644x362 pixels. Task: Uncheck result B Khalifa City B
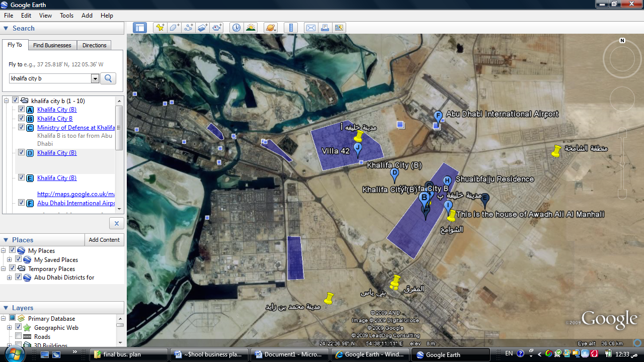pyautogui.click(x=22, y=118)
